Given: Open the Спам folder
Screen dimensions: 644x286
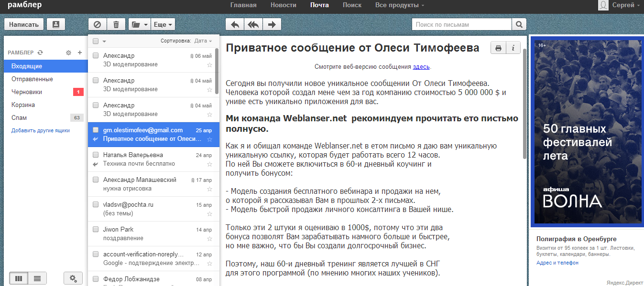Looking at the screenshot, I should (19, 117).
